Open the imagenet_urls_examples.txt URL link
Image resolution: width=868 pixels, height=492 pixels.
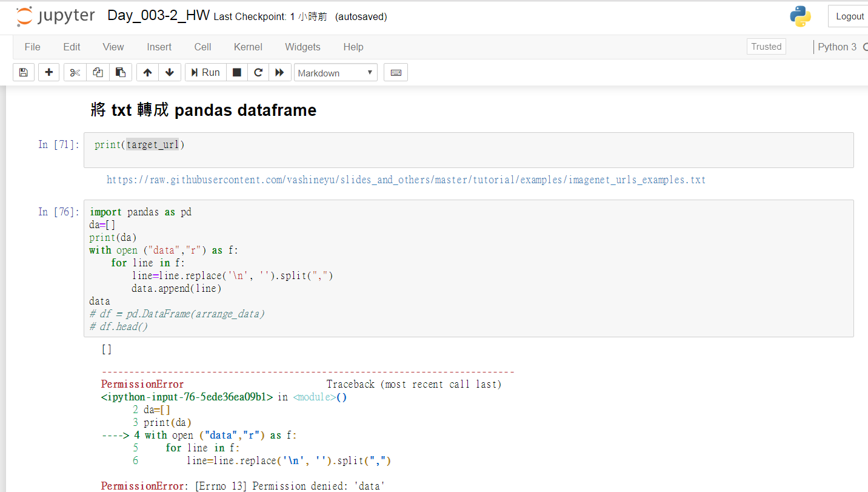pos(406,180)
